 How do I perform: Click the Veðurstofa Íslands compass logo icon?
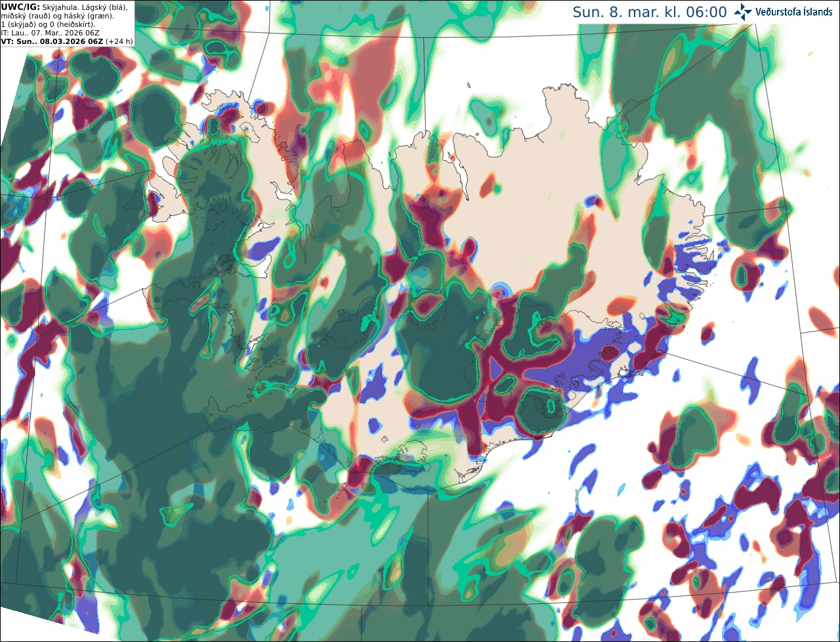(744, 12)
